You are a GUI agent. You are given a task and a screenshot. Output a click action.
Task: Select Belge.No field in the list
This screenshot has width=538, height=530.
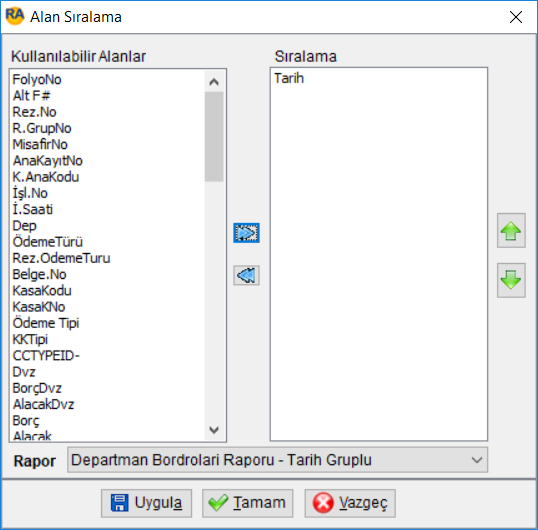pos(39,274)
